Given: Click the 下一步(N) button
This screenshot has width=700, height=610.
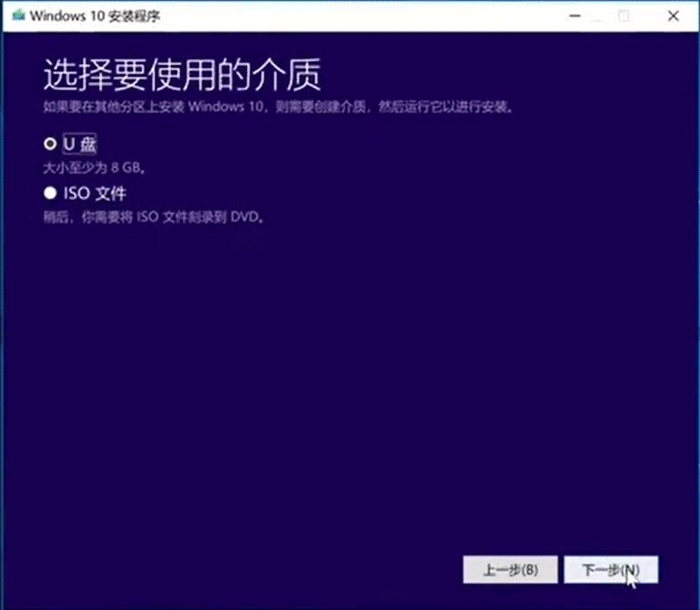Looking at the screenshot, I should coord(611,569).
